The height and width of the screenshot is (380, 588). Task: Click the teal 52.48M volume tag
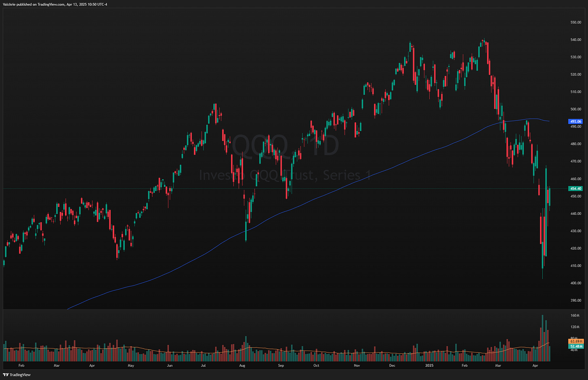point(576,346)
